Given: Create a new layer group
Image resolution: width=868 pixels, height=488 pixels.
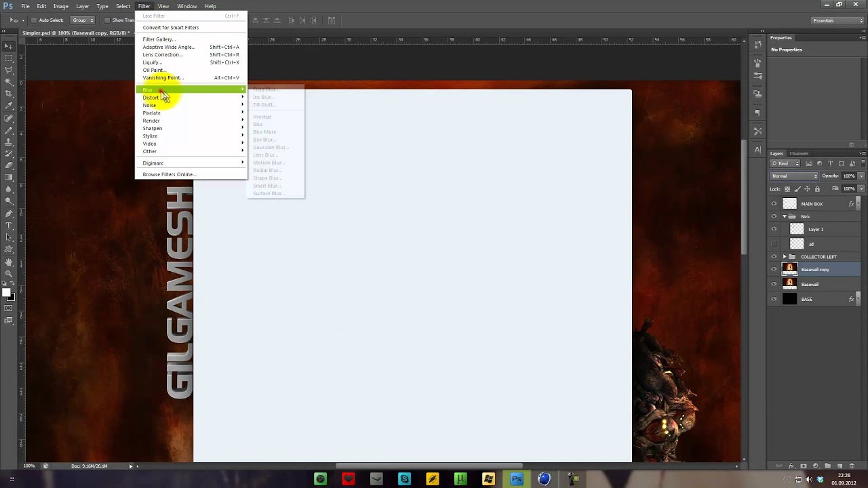Looking at the screenshot, I should coord(827,466).
